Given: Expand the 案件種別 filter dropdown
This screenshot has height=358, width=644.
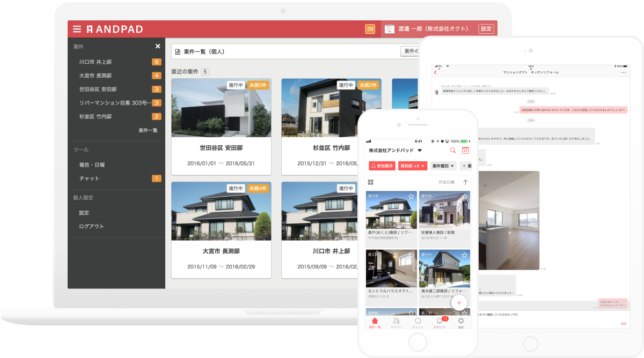Looking at the screenshot, I should pos(443,166).
